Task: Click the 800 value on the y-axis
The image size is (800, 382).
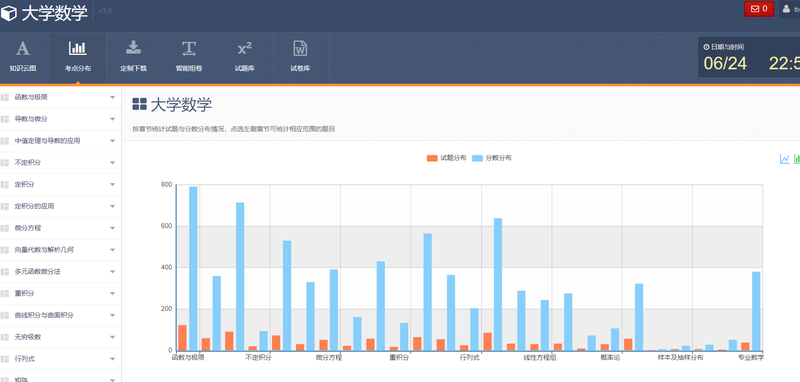Action: point(167,185)
